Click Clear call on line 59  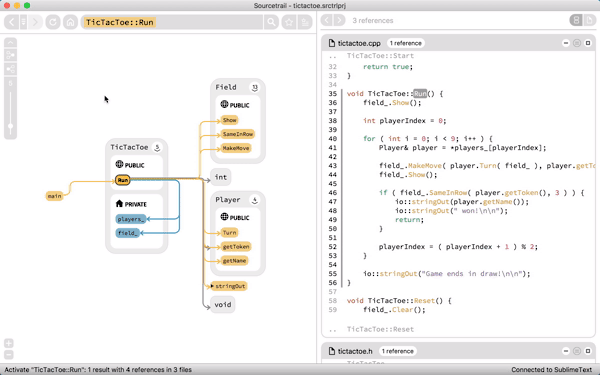(402, 310)
